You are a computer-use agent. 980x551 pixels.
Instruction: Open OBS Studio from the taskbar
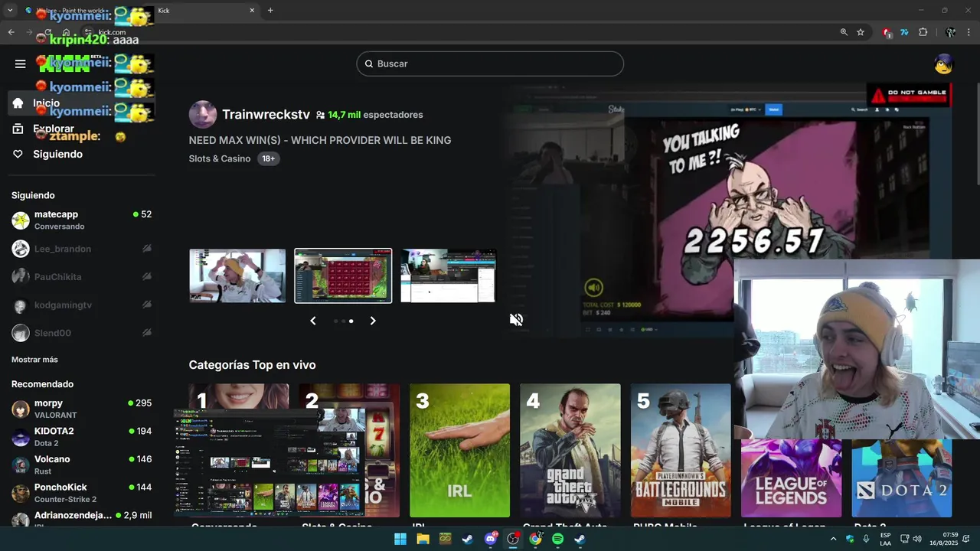pos(513,539)
